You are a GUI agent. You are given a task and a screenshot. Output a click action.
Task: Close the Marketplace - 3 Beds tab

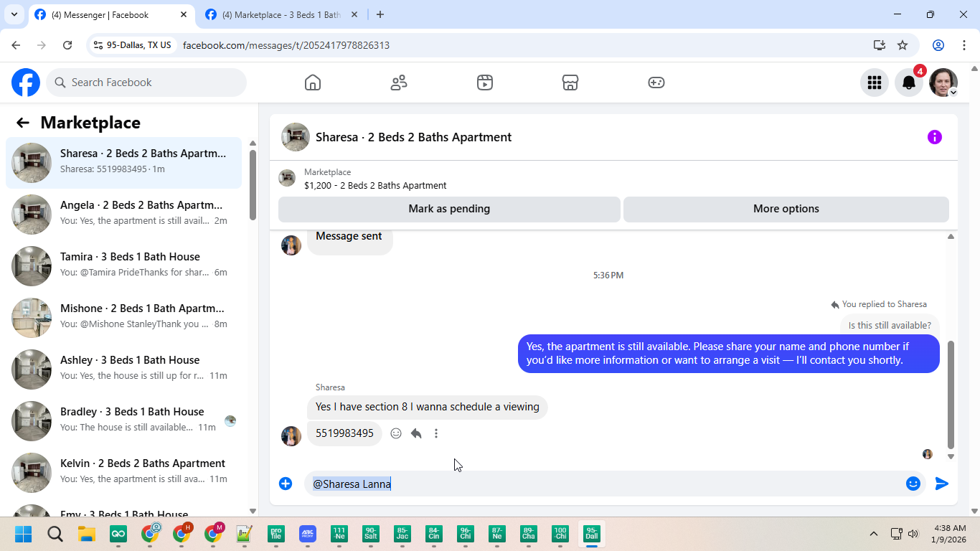coord(354,14)
